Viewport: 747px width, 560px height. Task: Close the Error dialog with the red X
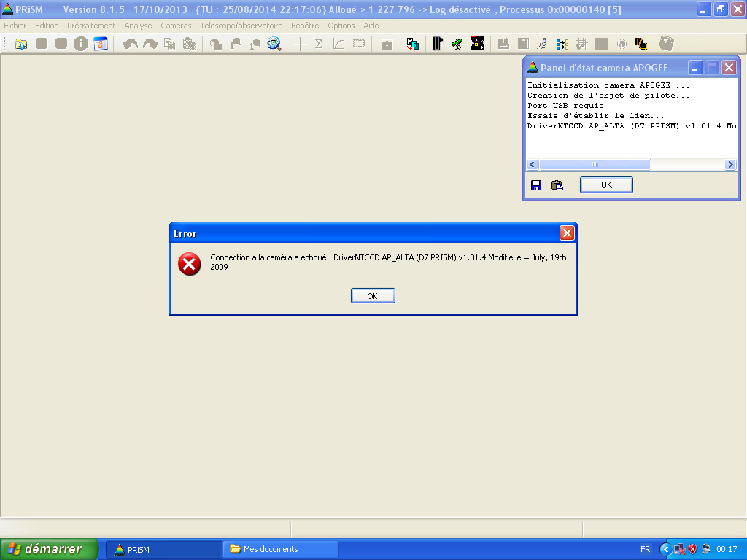[567, 233]
